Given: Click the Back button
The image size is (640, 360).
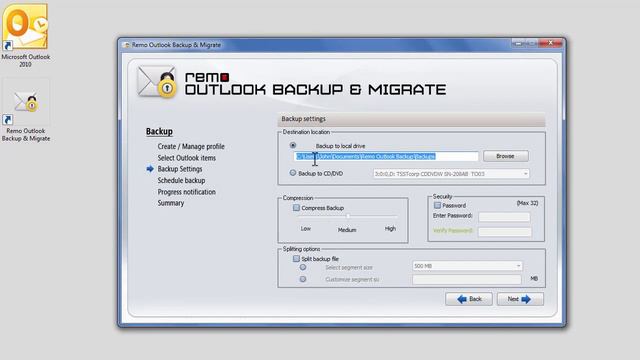Looking at the screenshot, I should pos(469,299).
